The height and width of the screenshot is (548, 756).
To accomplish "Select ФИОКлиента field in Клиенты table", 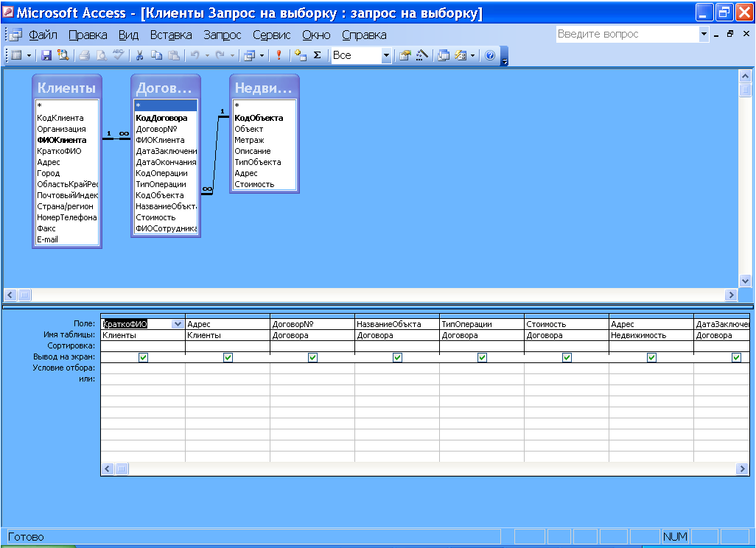I will click(61, 140).
